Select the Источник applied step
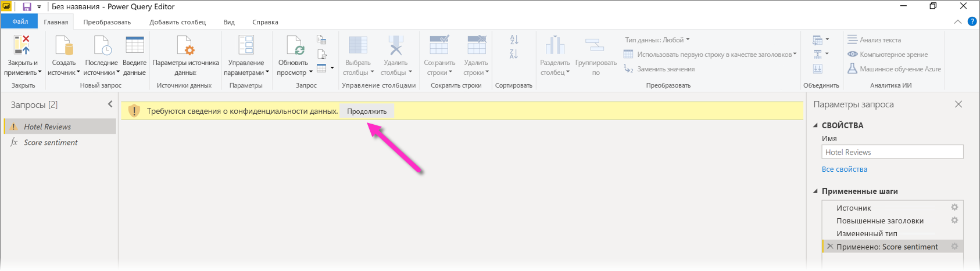Viewport: 980px width, 271px height. 892,208
